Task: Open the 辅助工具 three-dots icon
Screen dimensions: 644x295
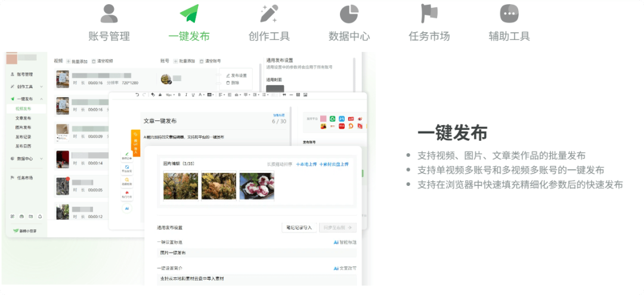Action: (x=509, y=14)
